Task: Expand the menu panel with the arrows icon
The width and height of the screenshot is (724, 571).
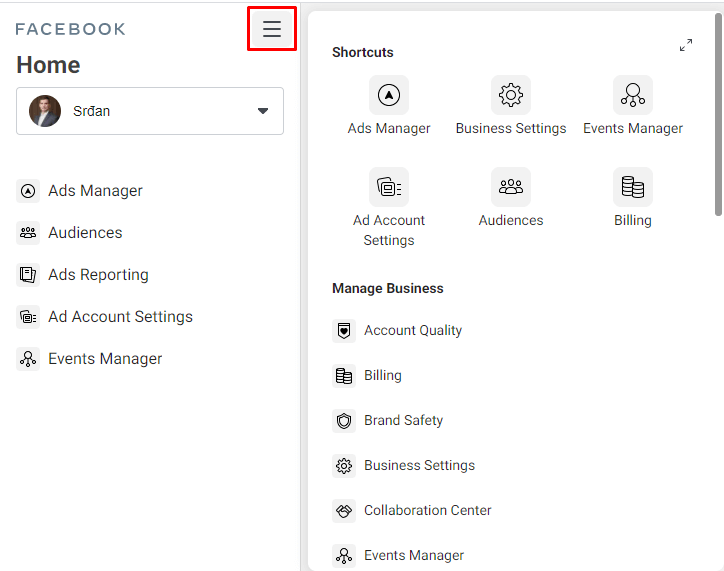Action: (686, 45)
